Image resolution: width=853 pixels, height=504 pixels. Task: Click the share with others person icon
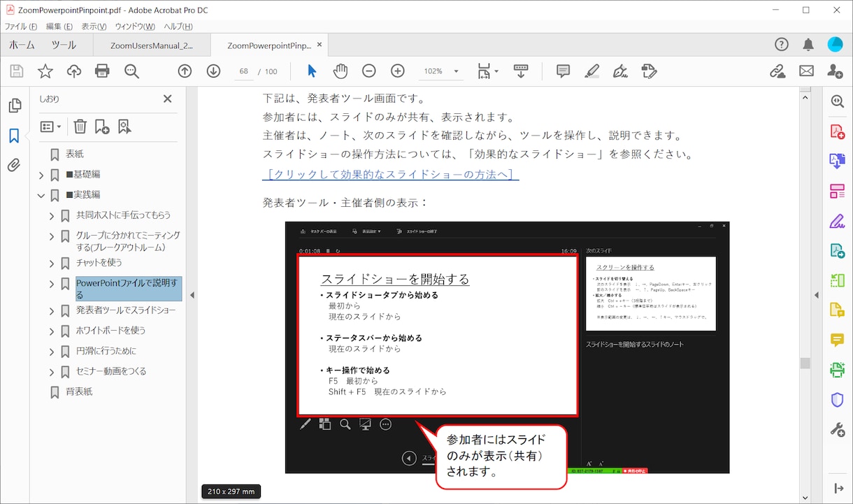click(835, 71)
